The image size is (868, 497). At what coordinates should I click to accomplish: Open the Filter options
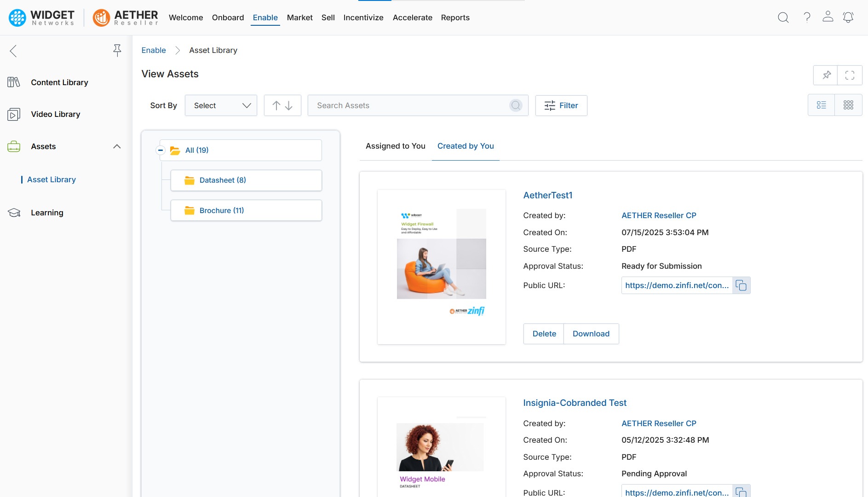(561, 105)
